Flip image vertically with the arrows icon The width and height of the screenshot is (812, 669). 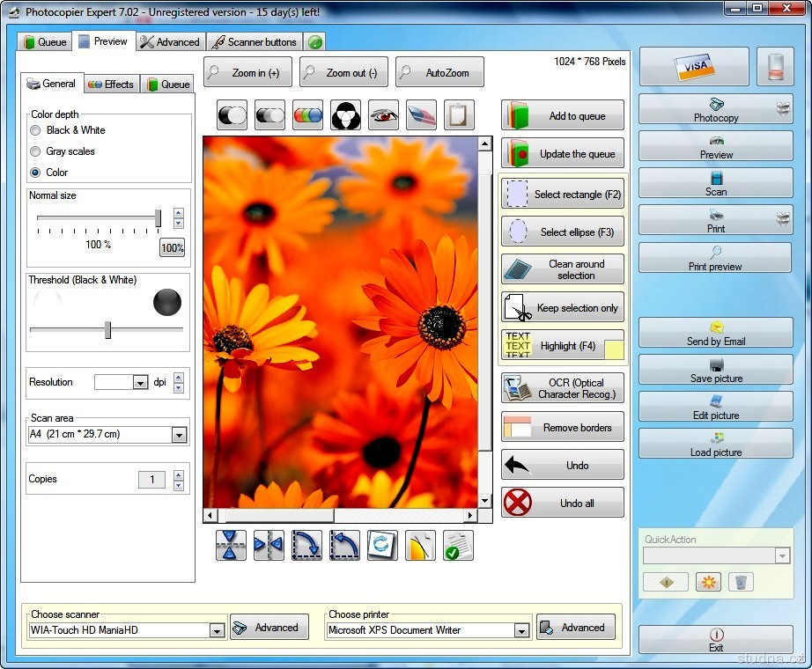click(231, 545)
